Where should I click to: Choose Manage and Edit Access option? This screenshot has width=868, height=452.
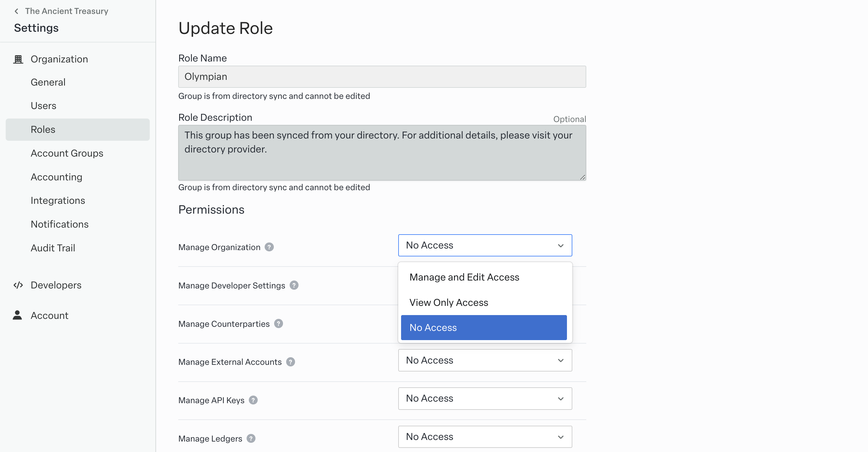click(x=464, y=277)
